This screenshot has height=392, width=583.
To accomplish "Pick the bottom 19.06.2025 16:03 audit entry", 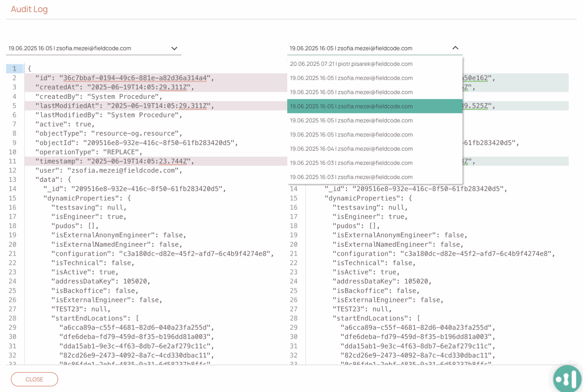I will click(x=351, y=177).
